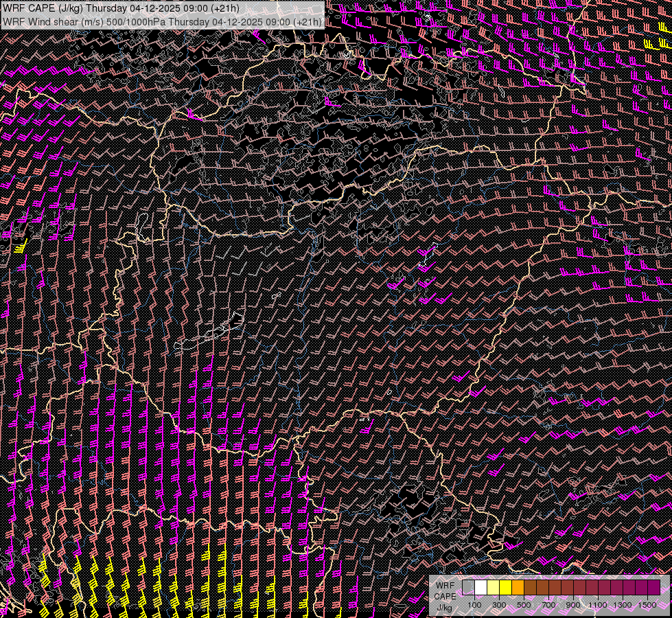This screenshot has width=672, height=618.
Task: Click the 1500 label on the CAPE scale
Action: click(647, 605)
